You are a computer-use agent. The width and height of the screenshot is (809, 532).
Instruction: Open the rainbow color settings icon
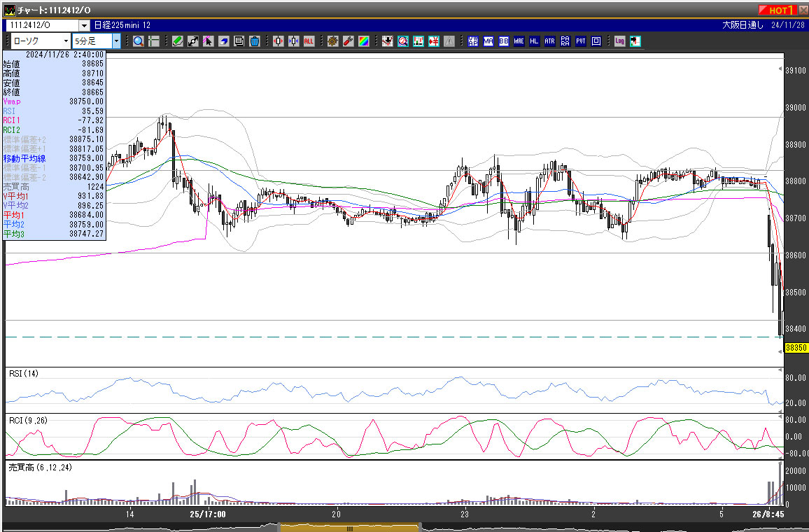tap(364, 41)
